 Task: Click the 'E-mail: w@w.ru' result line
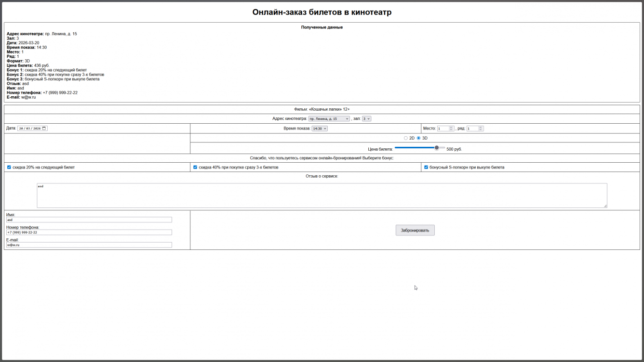[x=21, y=97]
